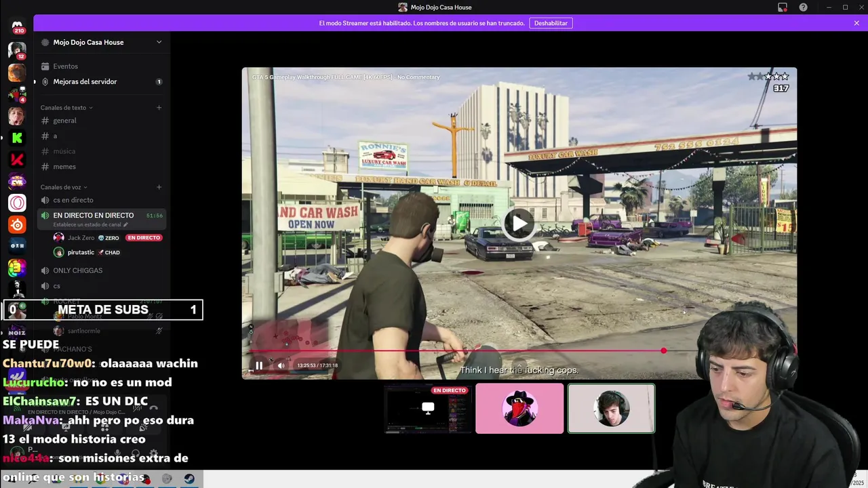Select the green-bordered headset avatar participant tile
Viewport: 868px width, 488px height.
[x=611, y=409]
